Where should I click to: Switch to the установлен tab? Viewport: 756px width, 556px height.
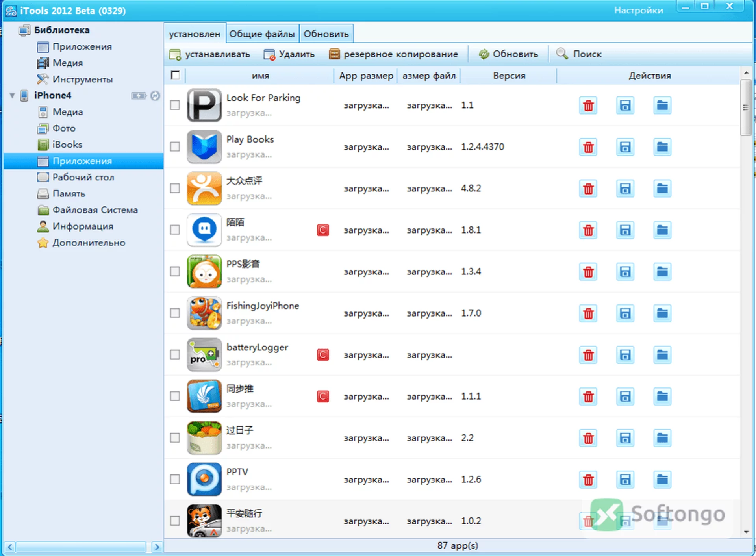tap(195, 34)
